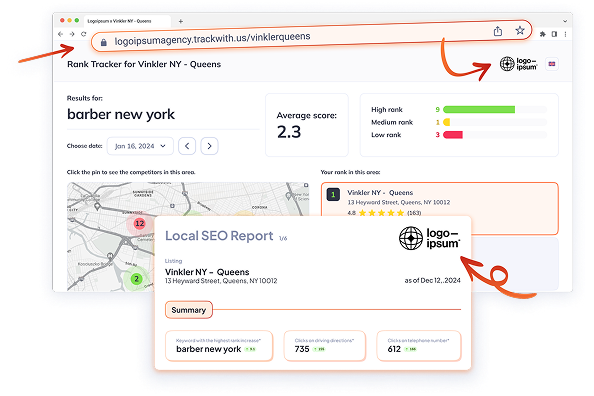Screen dimensions: 594x396
Task: Click the green High rank bar
Action: pyautogui.click(x=479, y=110)
